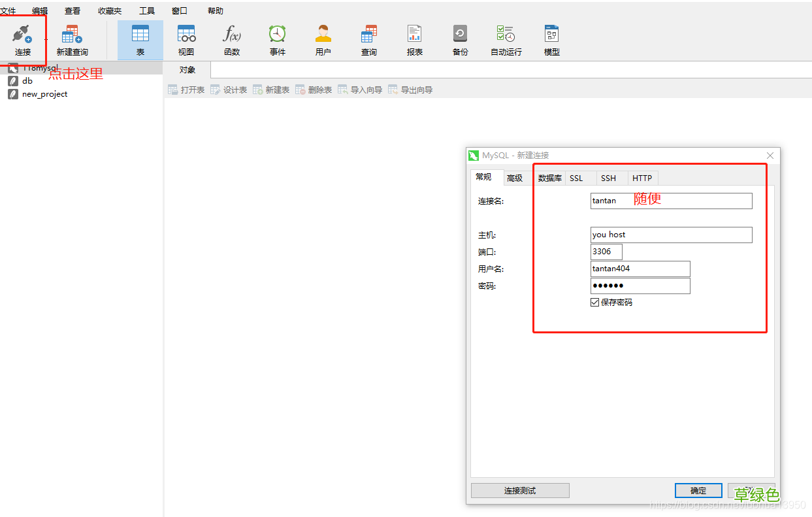Select the 模型 (Model) toolbar icon

tap(551, 39)
